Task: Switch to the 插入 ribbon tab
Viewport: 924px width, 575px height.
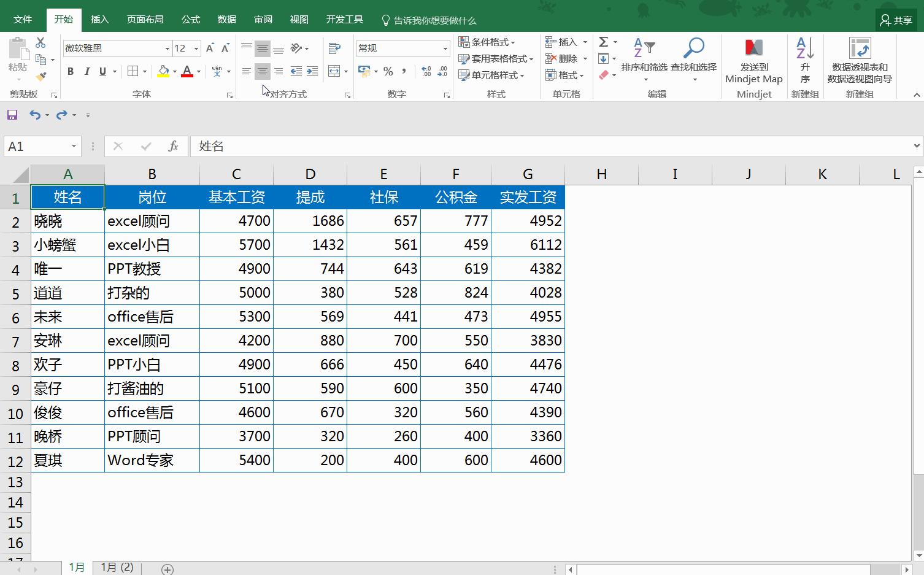Action: coord(99,19)
